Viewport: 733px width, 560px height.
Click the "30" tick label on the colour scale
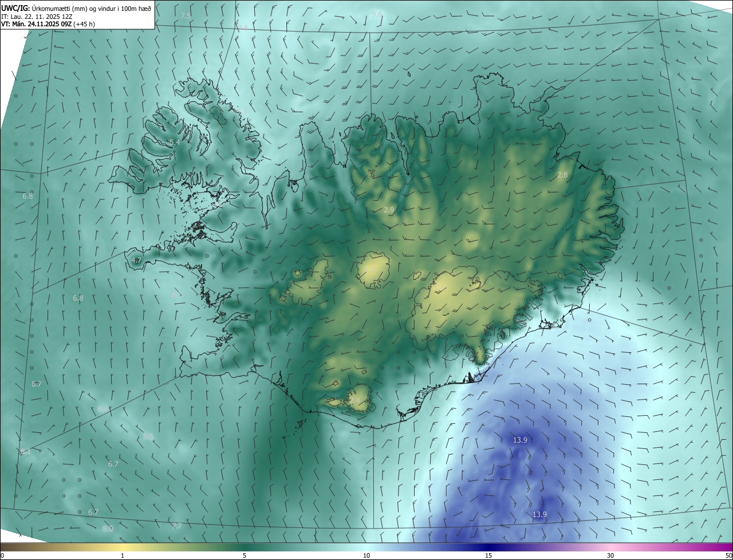610,555
